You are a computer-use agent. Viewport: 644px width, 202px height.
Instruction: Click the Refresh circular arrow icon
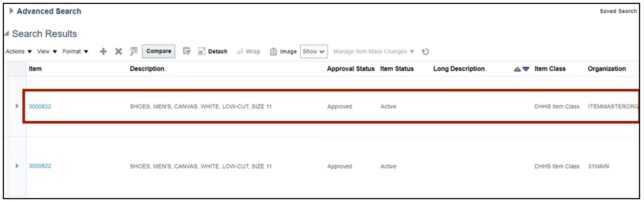(426, 52)
